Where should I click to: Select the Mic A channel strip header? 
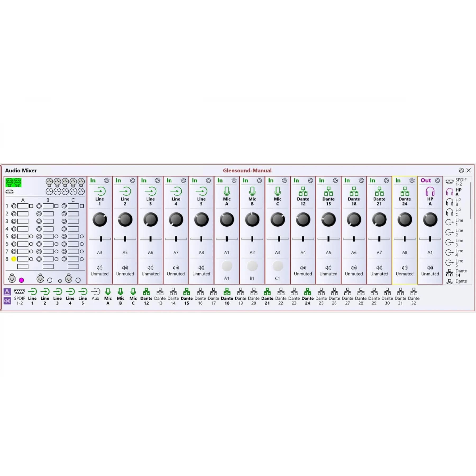(x=227, y=196)
